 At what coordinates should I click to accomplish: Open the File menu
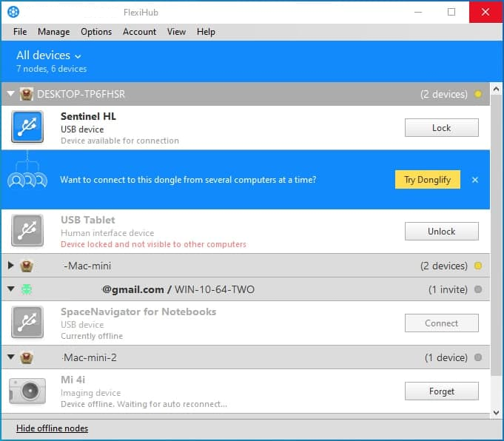20,32
